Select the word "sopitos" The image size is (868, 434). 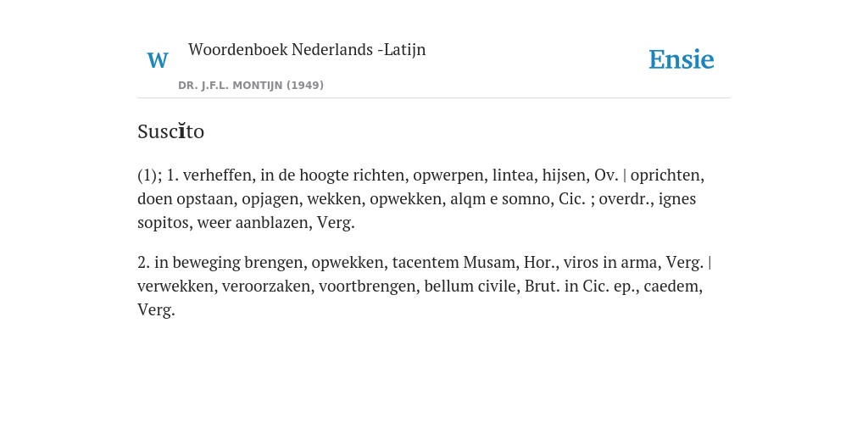coord(164,223)
